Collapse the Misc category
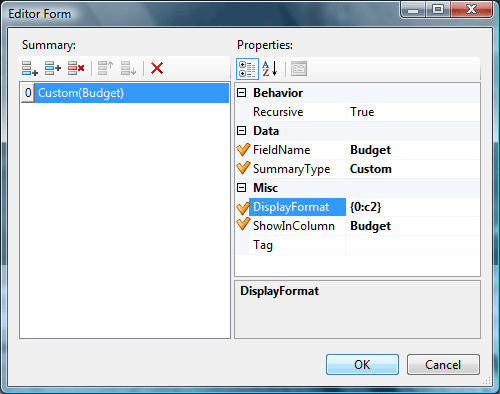 241,188
